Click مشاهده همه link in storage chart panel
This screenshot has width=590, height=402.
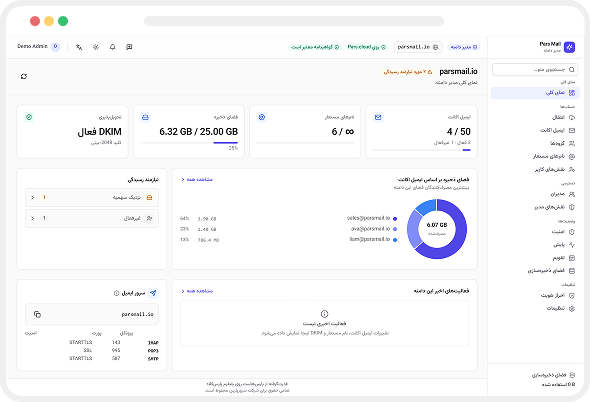pos(197,180)
